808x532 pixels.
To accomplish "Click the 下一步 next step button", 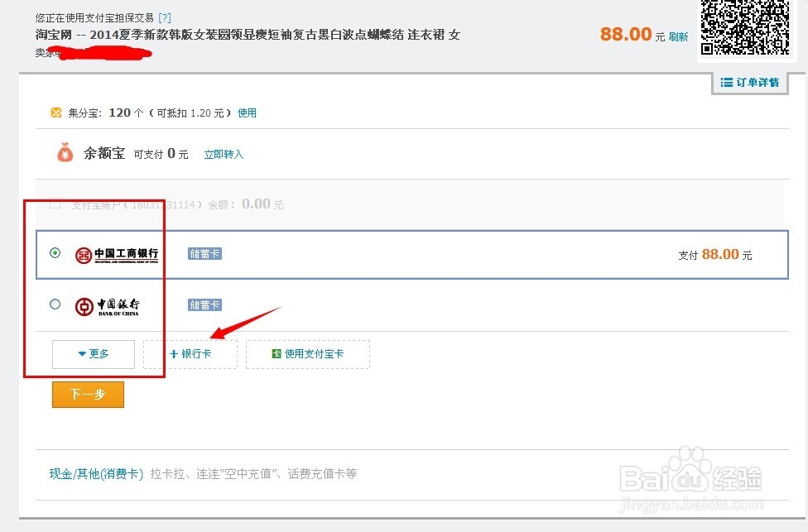I will pyautogui.click(x=88, y=395).
